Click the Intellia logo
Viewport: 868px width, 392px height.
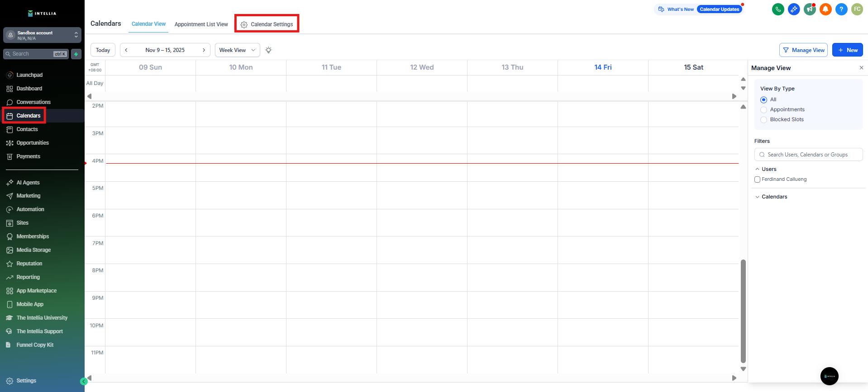click(x=42, y=13)
